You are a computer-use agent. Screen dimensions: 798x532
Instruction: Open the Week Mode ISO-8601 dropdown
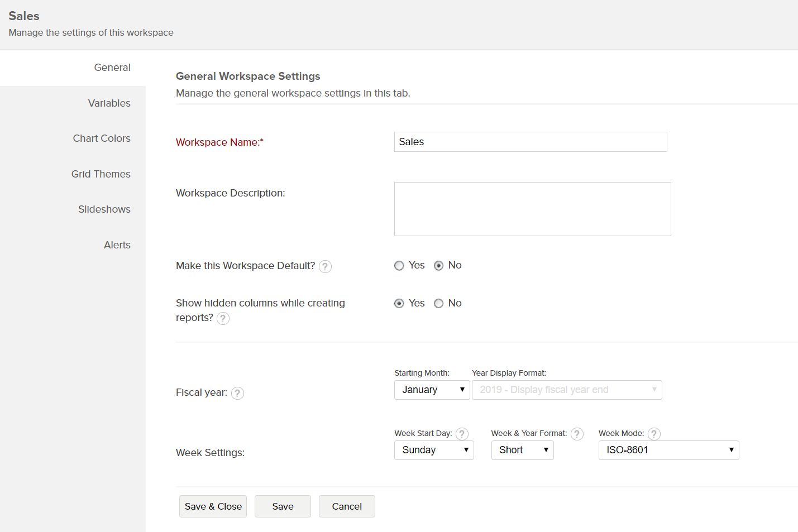(668, 450)
